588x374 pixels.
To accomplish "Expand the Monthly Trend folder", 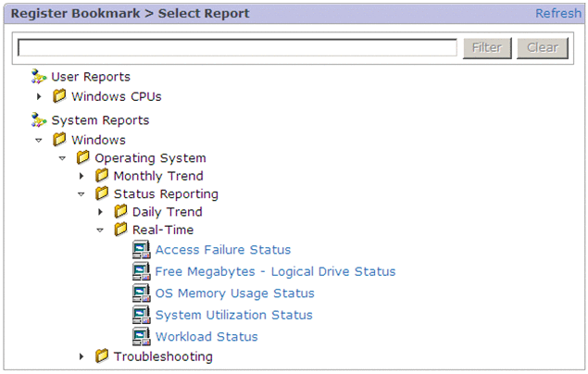I will click(81, 176).
